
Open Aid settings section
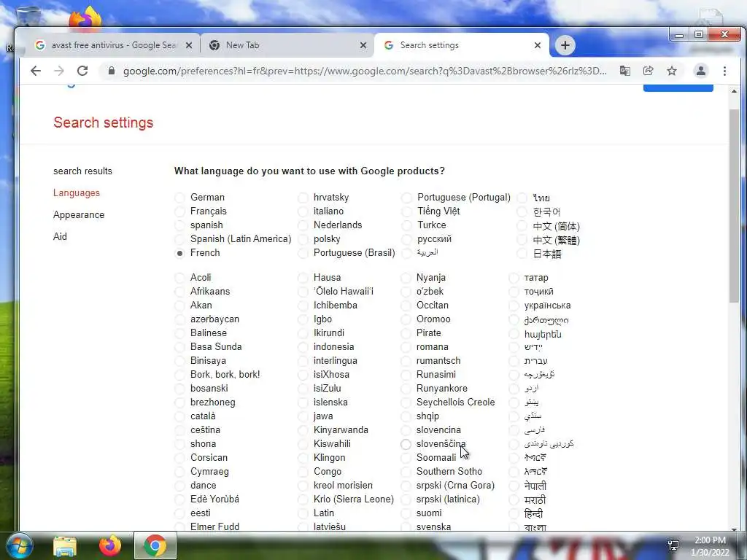coord(60,237)
